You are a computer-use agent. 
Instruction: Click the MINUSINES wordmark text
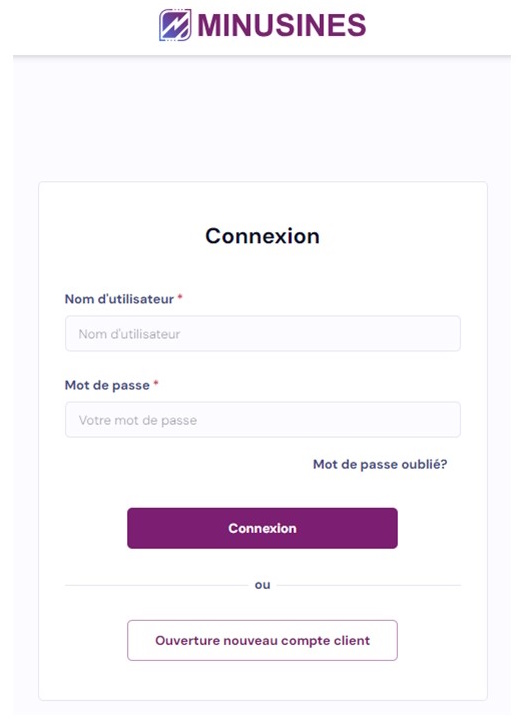(282, 25)
